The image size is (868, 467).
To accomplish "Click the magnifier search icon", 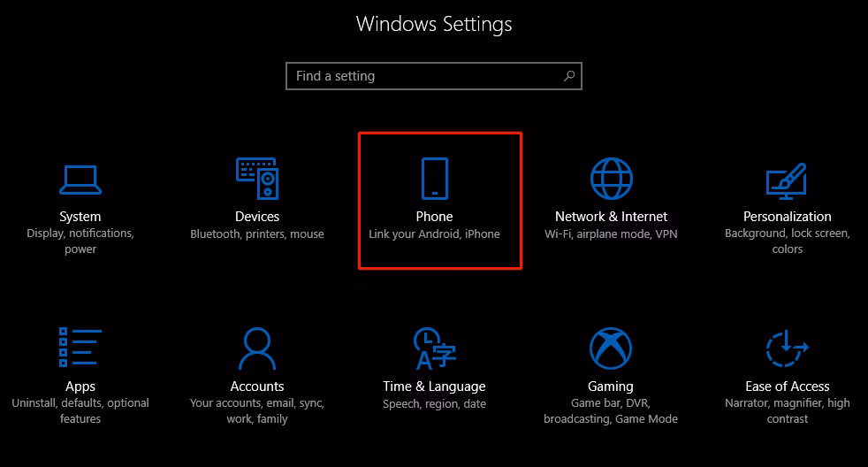I will [569, 76].
